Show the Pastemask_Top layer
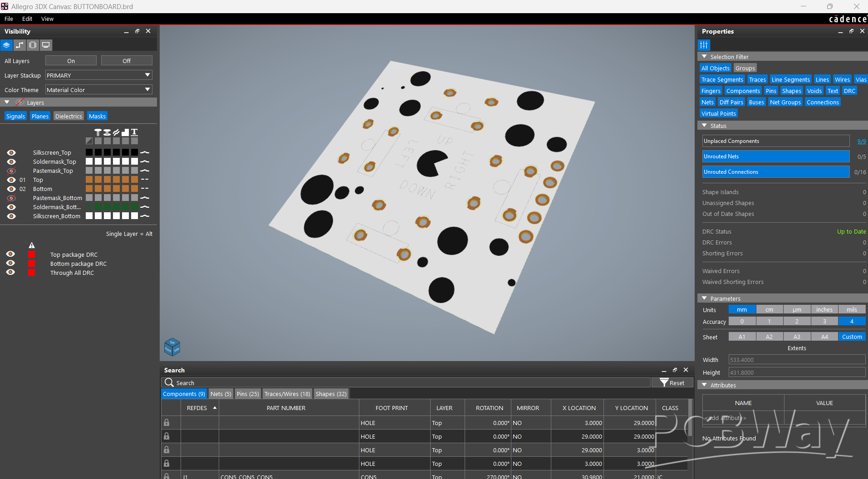 click(11, 171)
